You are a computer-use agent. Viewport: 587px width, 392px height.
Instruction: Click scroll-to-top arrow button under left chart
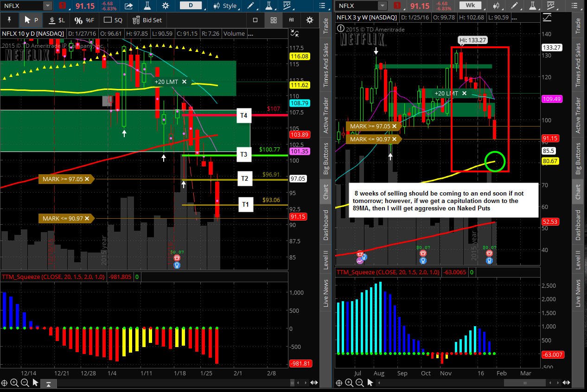point(49,383)
